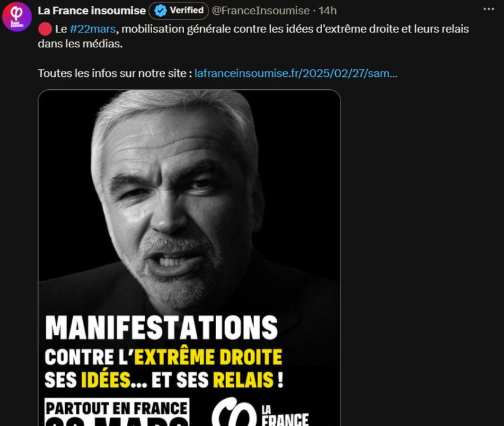Click the MANIFESTATIONS headline in the poster
This screenshot has height=426, width=504.
click(161, 327)
